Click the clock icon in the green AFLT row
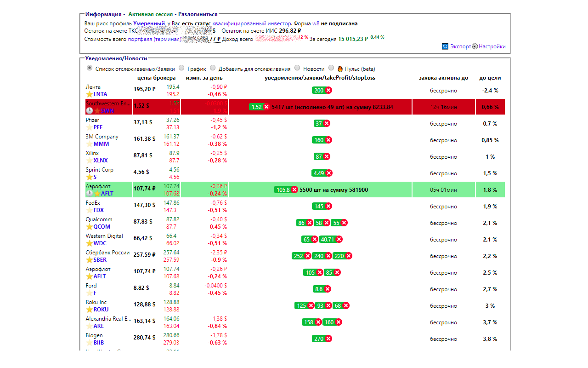Viewport: 588px width, 368px height. (89, 194)
